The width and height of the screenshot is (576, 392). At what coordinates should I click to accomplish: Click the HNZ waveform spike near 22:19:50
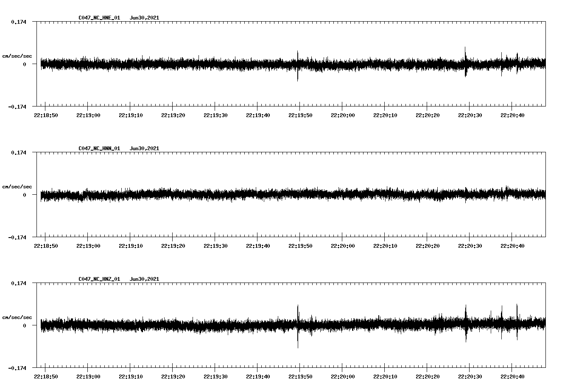(x=298, y=326)
